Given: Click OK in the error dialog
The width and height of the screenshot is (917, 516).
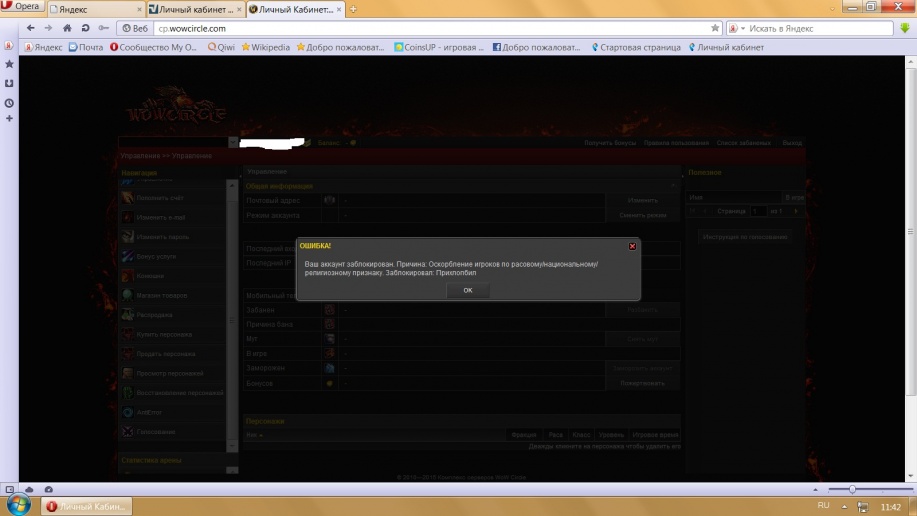Looking at the screenshot, I should [467, 290].
